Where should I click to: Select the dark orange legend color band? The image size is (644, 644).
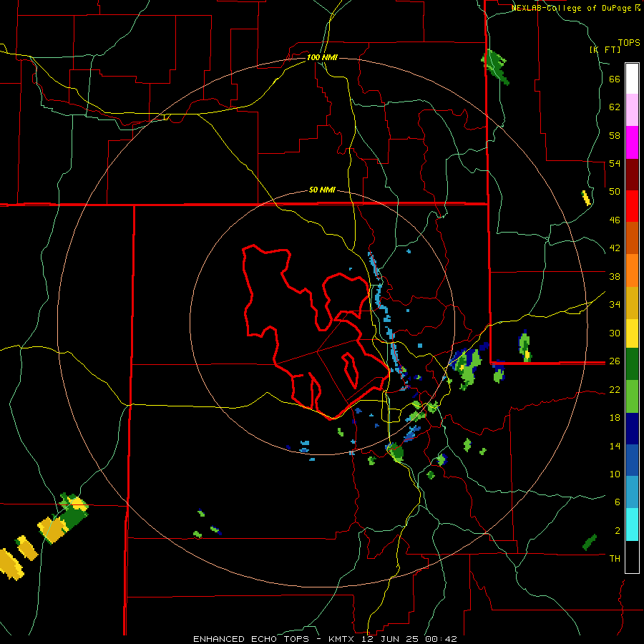point(632,238)
